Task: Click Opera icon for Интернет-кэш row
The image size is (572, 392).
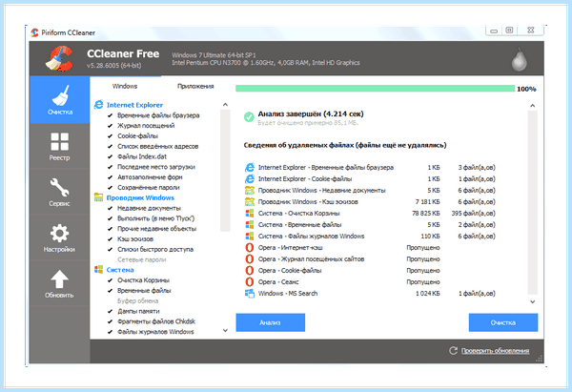Action: [250, 247]
